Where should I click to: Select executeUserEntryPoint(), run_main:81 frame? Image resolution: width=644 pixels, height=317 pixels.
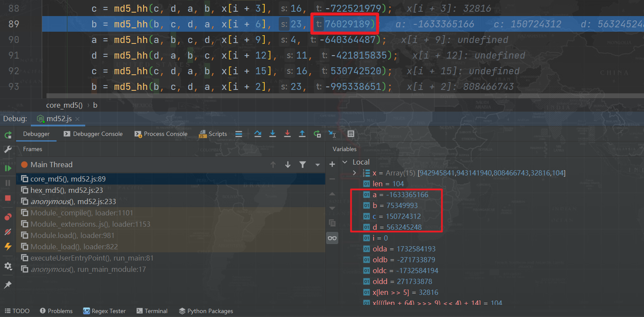click(x=171, y=258)
